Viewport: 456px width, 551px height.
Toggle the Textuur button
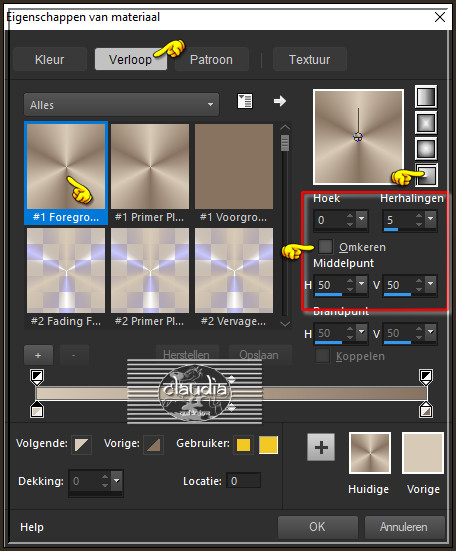(310, 59)
